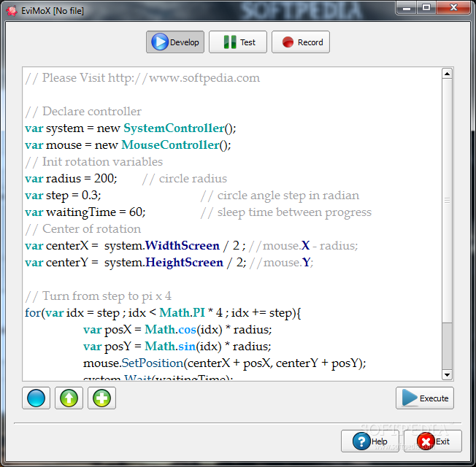The height and width of the screenshot is (467, 476).
Task: Click the green up-arrow button
Action: [x=69, y=398]
